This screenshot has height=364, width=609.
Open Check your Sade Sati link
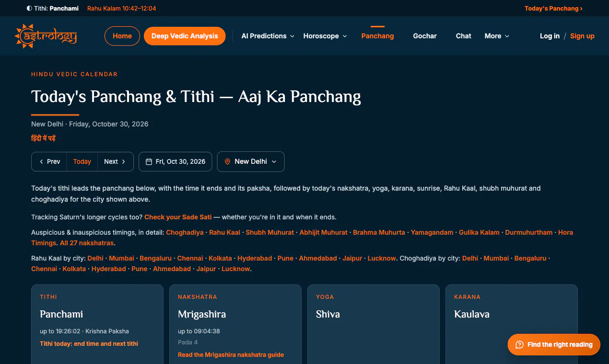tap(178, 217)
